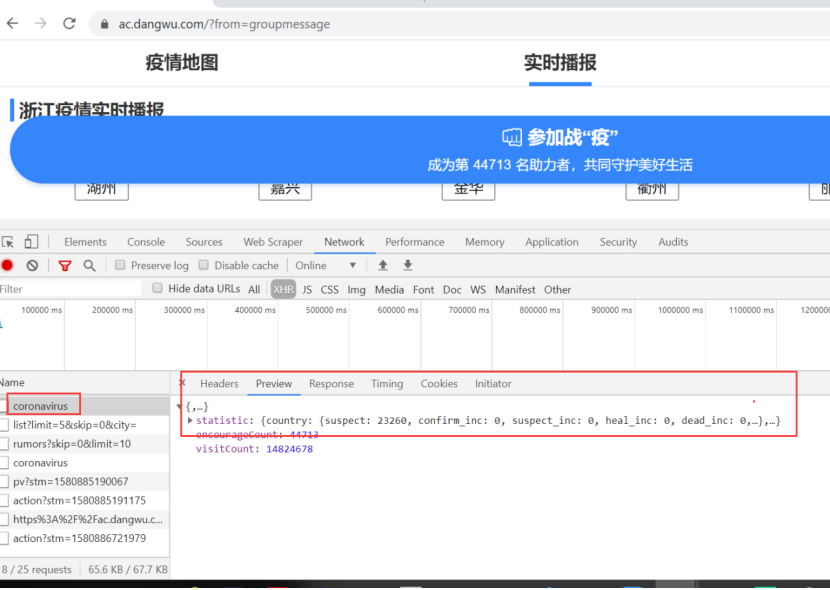Screen dimensions: 830x590
Task: Open the Elements panel tab
Action: point(85,242)
